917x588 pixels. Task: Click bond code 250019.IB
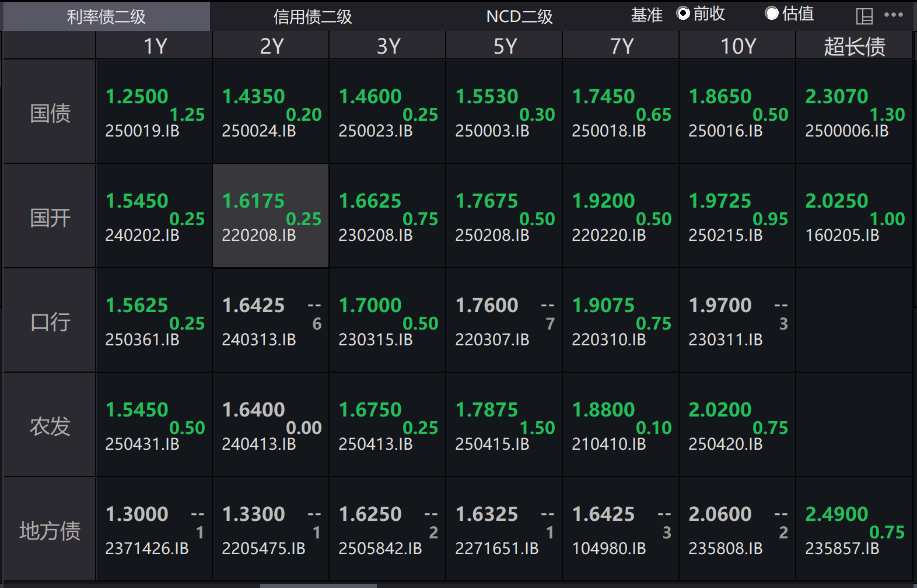[142, 131]
